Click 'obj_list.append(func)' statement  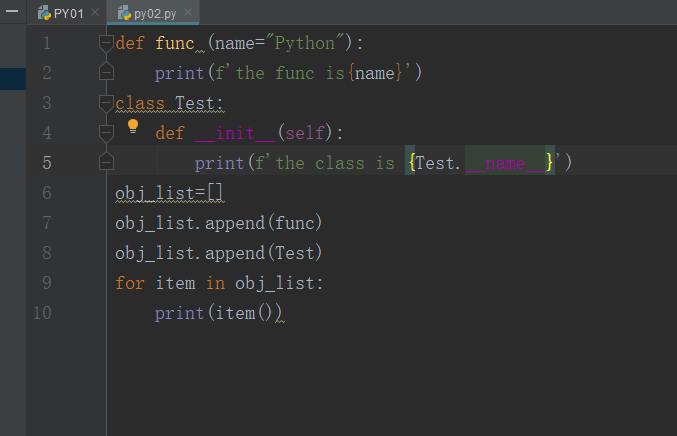click(218, 223)
